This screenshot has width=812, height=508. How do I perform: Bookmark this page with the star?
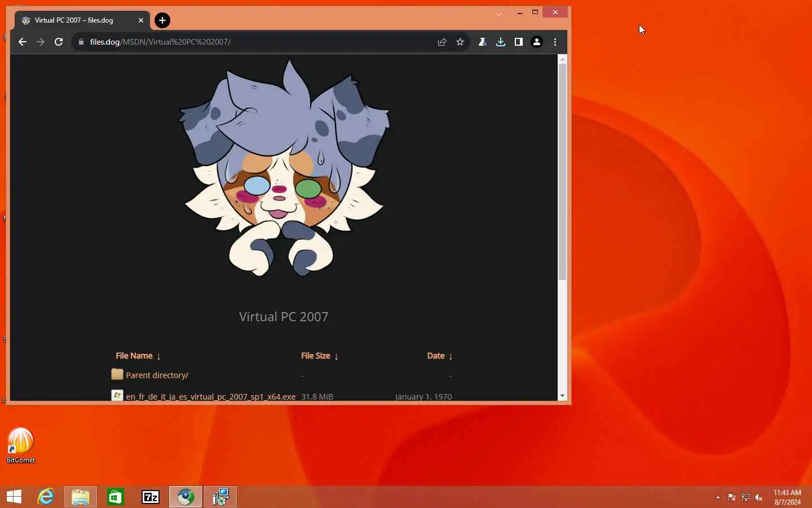click(460, 42)
